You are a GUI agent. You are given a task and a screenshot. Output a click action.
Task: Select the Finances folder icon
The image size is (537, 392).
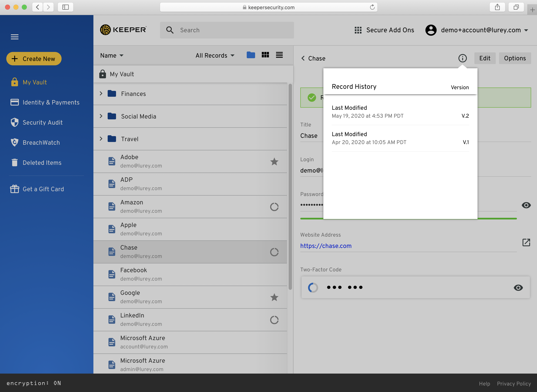point(112,93)
